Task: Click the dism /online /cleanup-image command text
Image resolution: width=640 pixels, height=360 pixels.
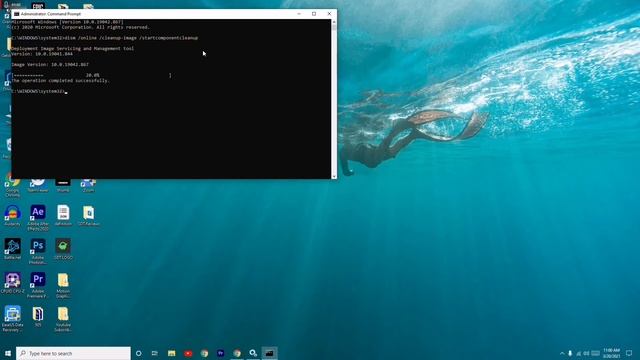Action: (x=131, y=38)
